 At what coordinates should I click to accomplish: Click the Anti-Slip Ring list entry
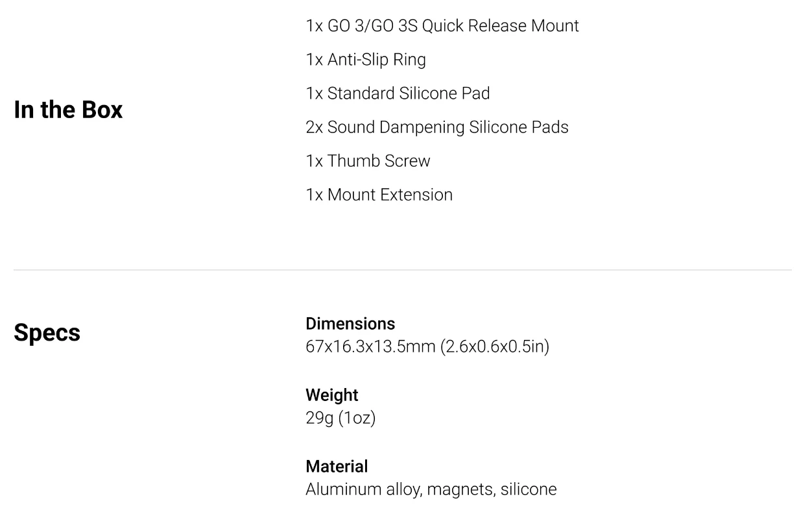pyautogui.click(x=366, y=60)
